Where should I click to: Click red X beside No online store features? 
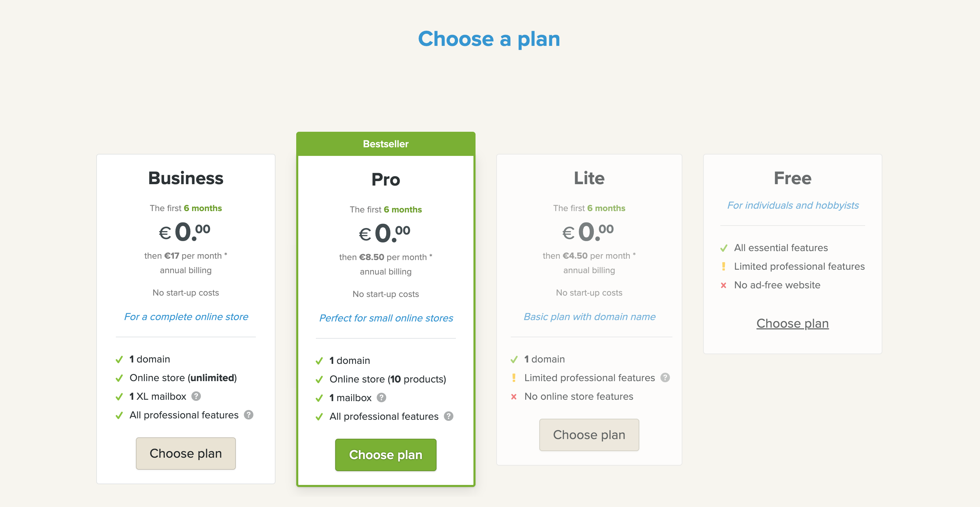click(514, 396)
